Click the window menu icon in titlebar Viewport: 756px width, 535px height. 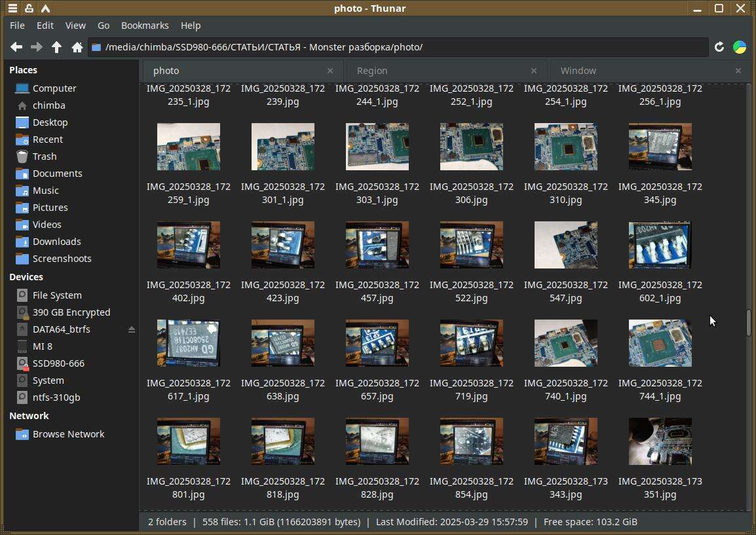12,9
